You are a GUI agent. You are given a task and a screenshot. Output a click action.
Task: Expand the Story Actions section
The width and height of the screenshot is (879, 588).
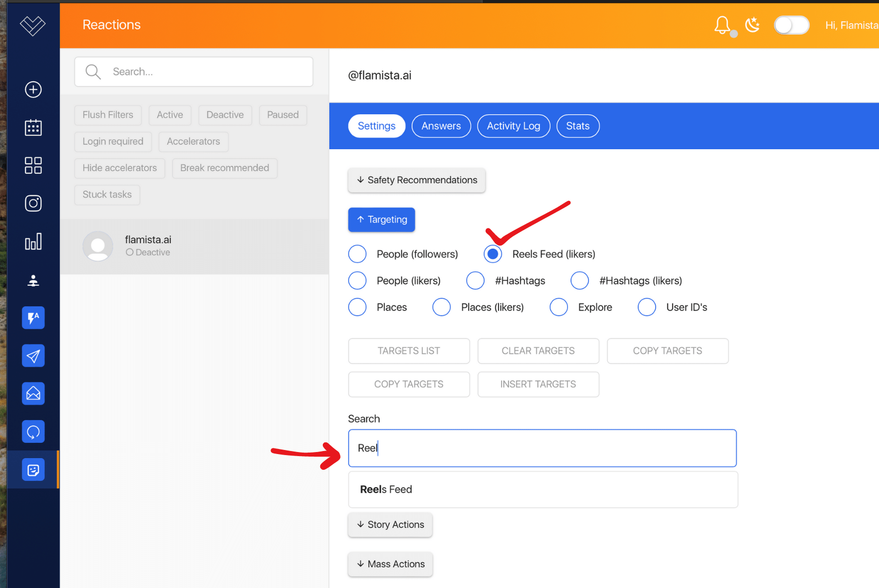tap(390, 525)
